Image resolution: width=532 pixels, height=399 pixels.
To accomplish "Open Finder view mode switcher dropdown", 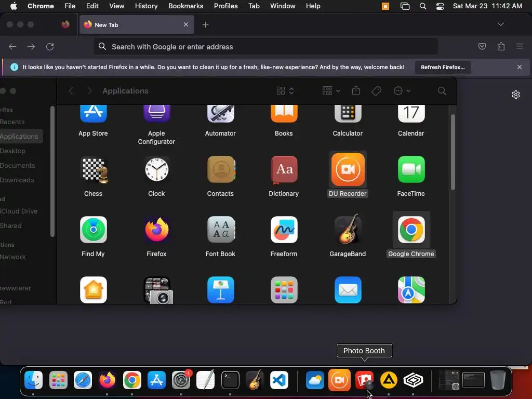I will [x=285, y=91].
